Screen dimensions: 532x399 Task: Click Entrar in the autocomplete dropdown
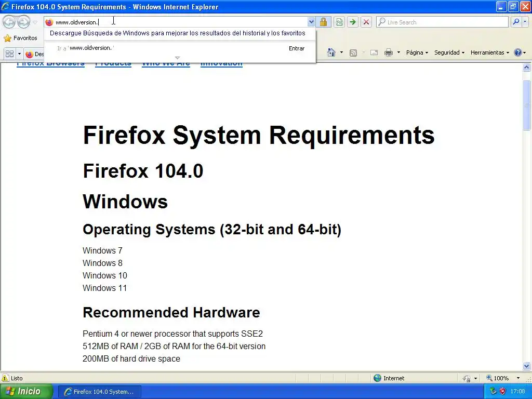click(297, 48)
